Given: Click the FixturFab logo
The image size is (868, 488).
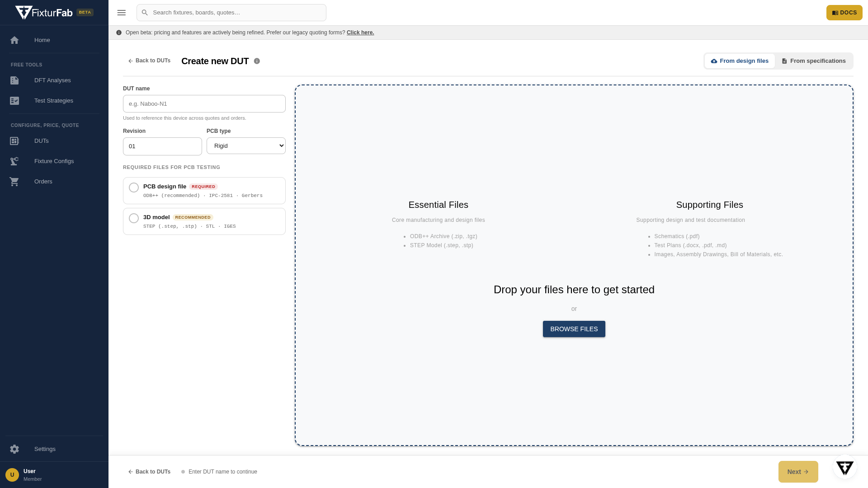Looking at the screenshot, I should click(x=44, y=13).
